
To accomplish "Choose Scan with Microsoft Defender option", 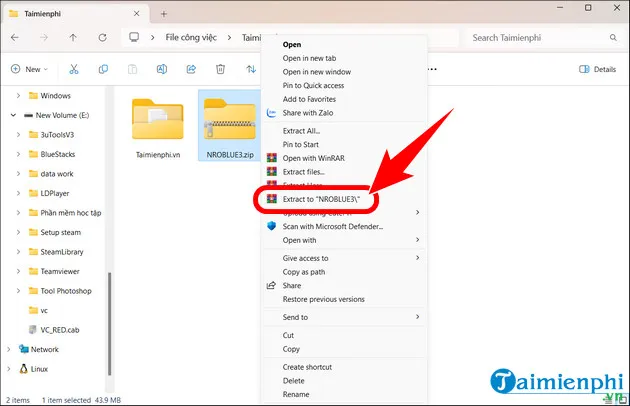I will coord(347,226).
